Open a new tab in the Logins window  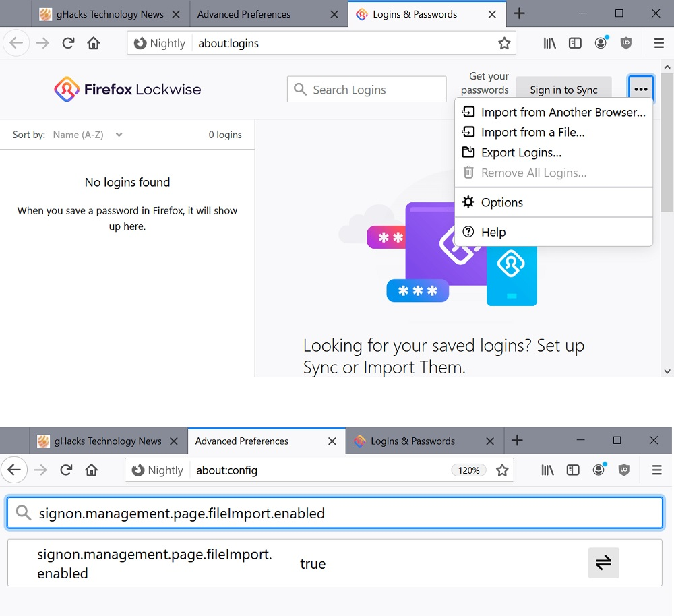(519, 13)
